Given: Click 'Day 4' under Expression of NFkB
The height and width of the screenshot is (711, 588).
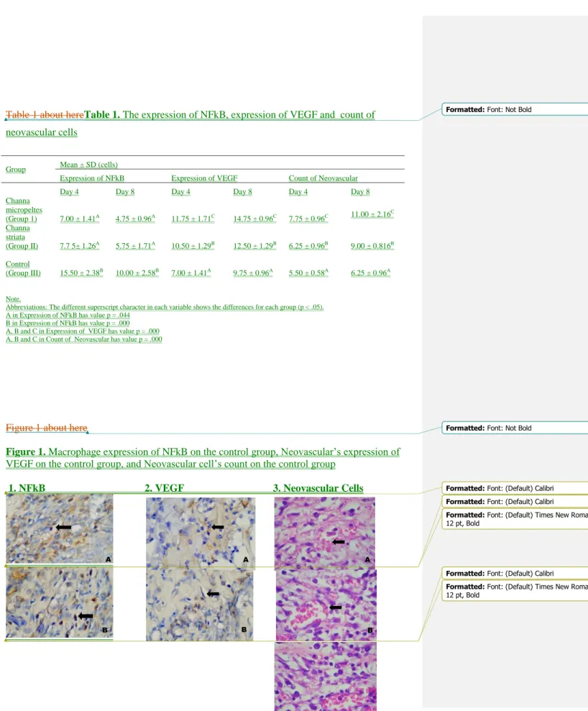Looking at the screenshot, I should point(69,191).
